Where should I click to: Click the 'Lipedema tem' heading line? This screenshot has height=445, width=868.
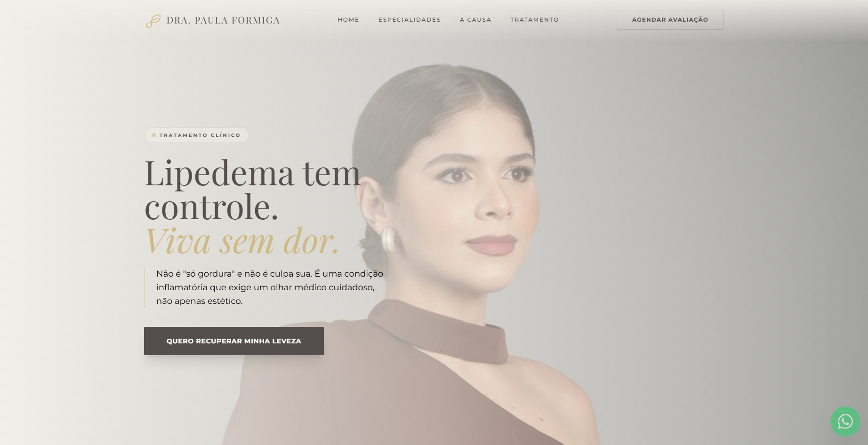(252, 174)
